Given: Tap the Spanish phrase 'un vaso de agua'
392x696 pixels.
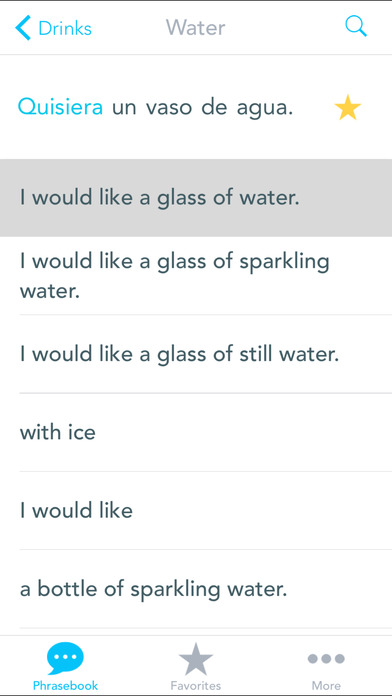Looking at the screenshot, I should (x=201, y=109).
